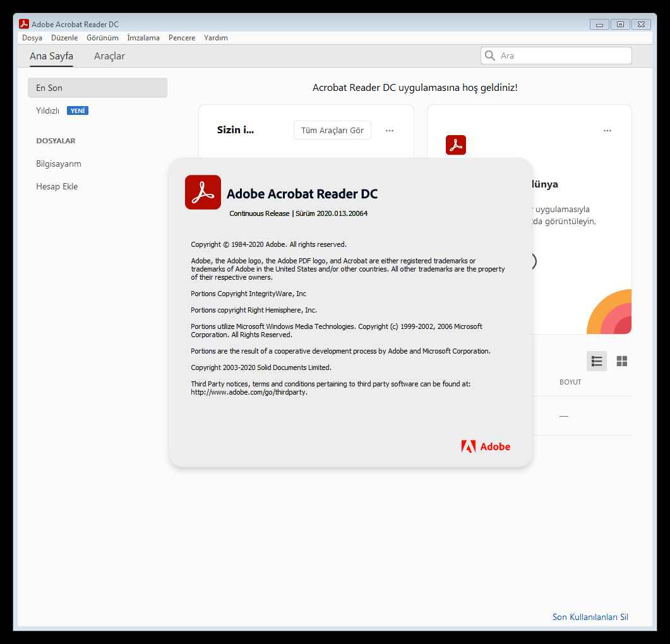670x644 pixels.
Task: Select the Ana Sayfa tab
Action: [51, 56]
